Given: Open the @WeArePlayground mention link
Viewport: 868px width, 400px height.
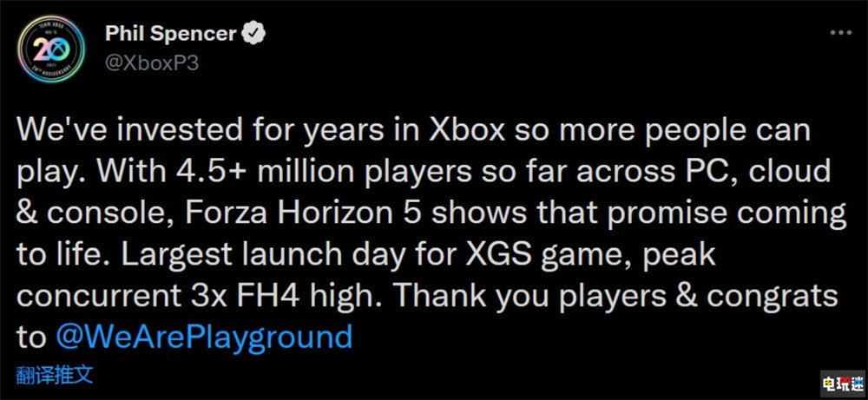Looking at the screenshot, I should (x=204, y=336).
